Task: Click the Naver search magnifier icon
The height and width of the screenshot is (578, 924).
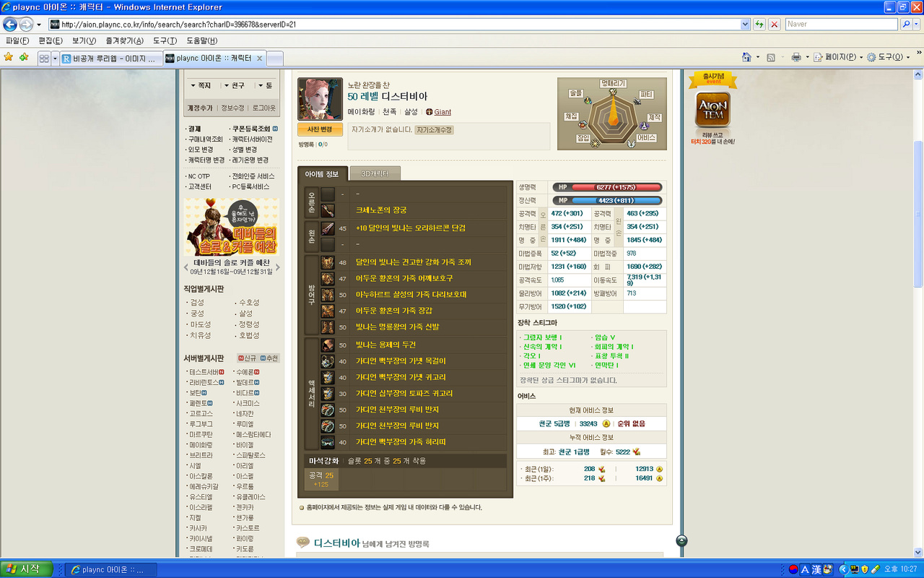Action: click(907, 24)
